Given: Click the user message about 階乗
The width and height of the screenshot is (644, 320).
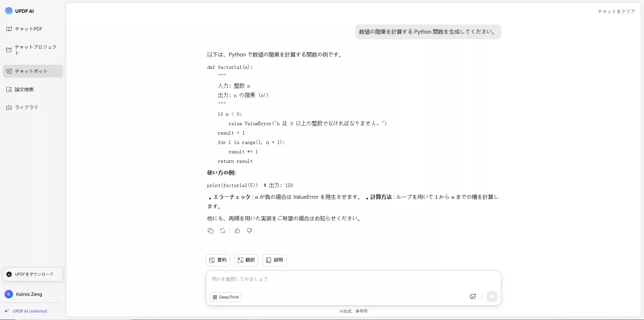Looking at the screenshot, I should click(x=428, y=32).
